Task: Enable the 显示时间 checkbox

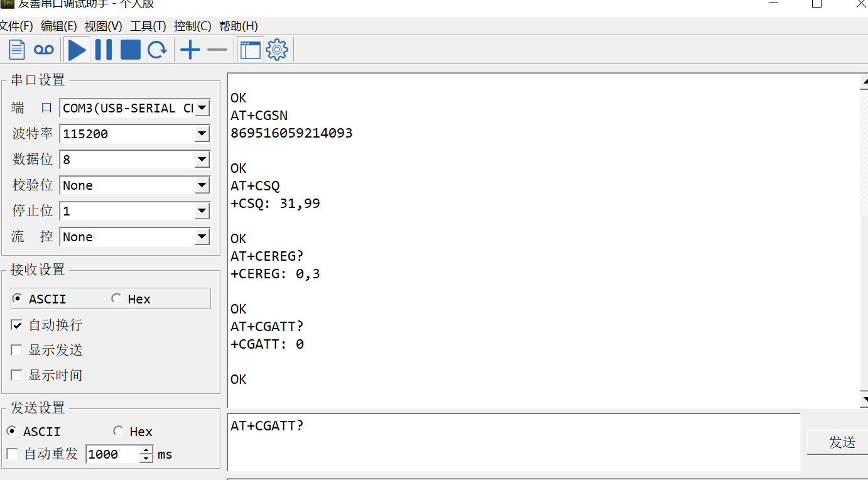Action: (x=17, y=376)
